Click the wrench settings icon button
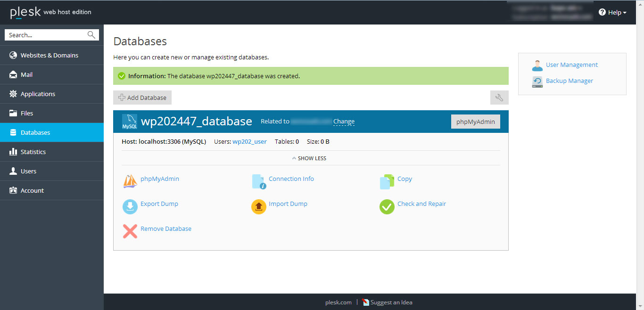 (499, 98)
